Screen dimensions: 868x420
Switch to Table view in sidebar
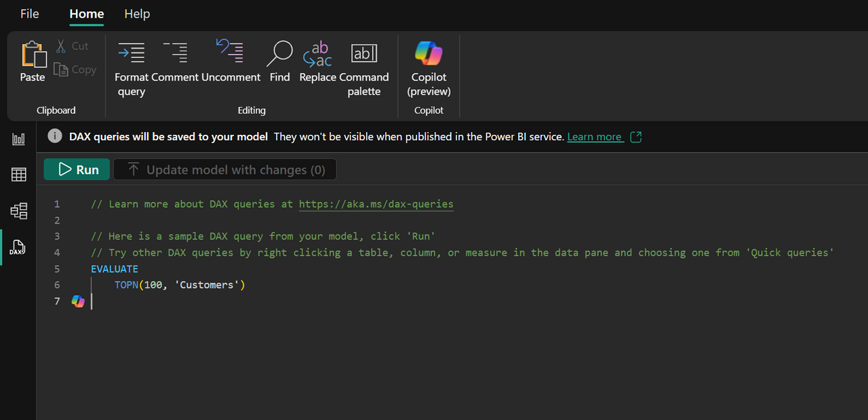(18, 175)
